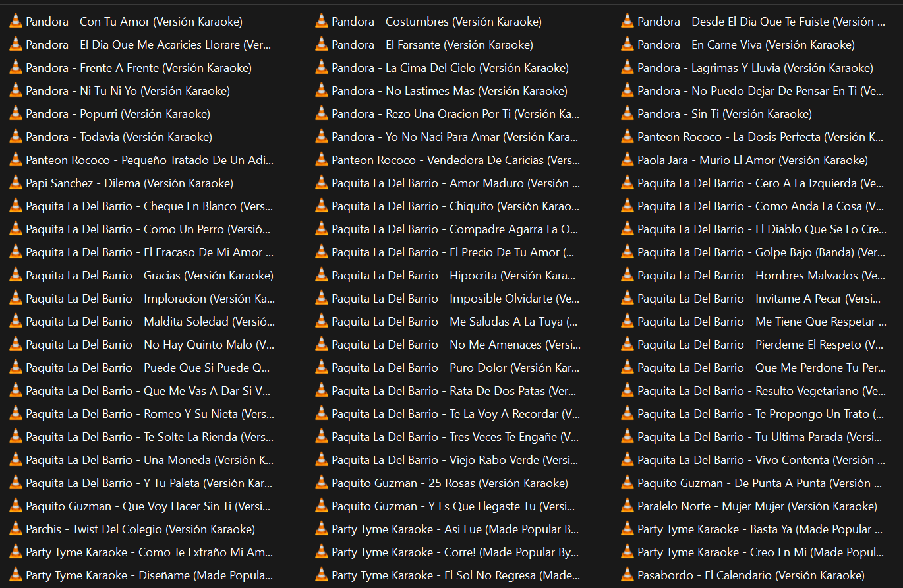Click VLC icon beside Paquito Guzman - 25 Rosas
The width and height of the screenshot is (903, 588).
point(322,483)
